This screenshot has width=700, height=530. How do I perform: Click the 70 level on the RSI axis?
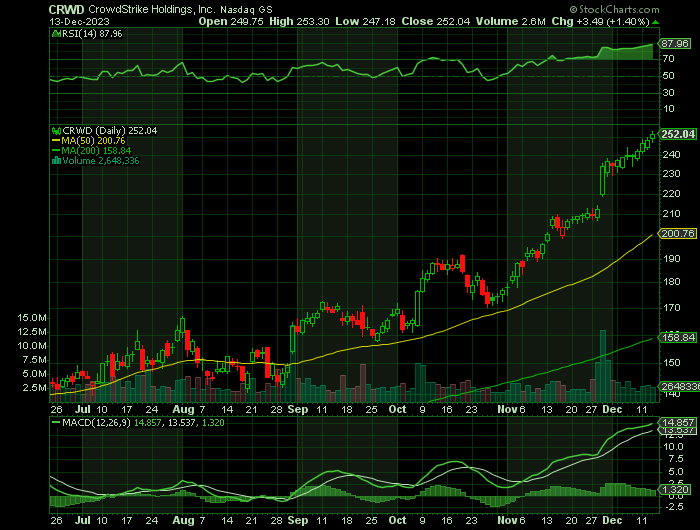pyautogui.click(x=668, y=59)
